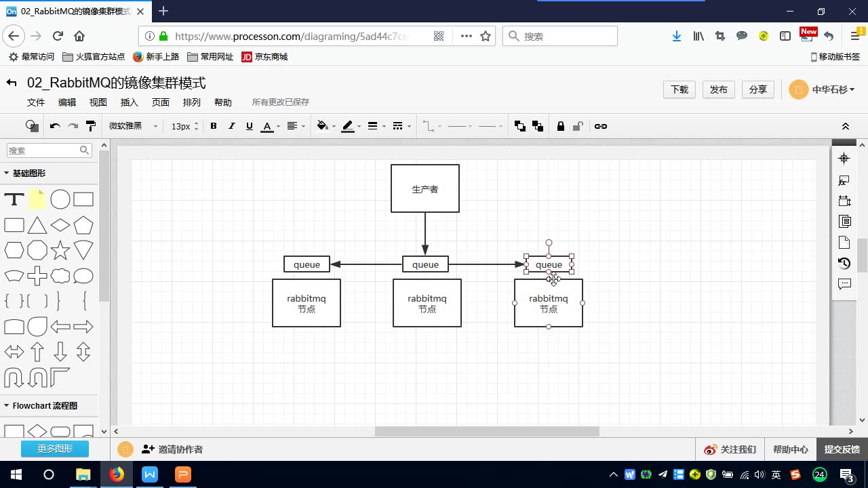This screenshot has width=868, height=488.
Task: Activate the Format Painter brush
Action: [x=91, y=126]
